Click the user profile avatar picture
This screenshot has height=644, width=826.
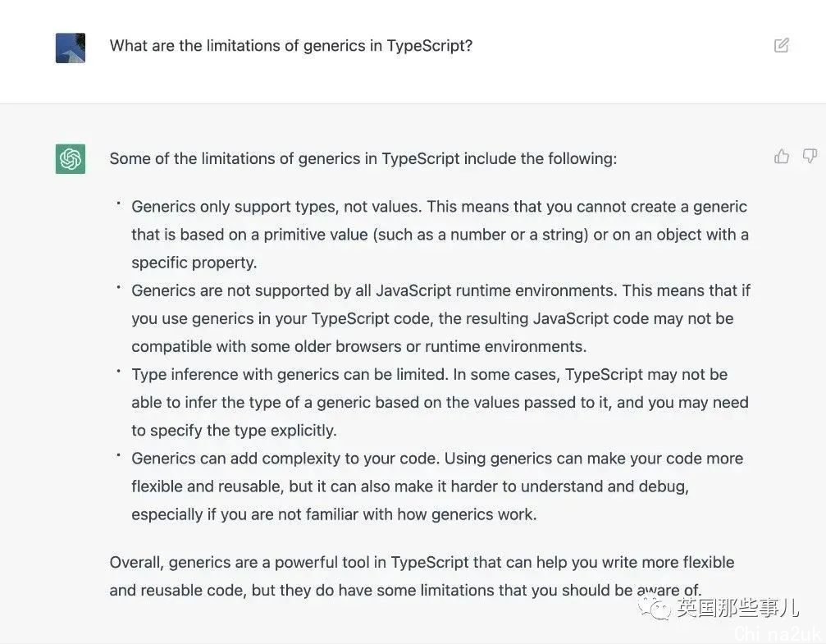(71, 48)
